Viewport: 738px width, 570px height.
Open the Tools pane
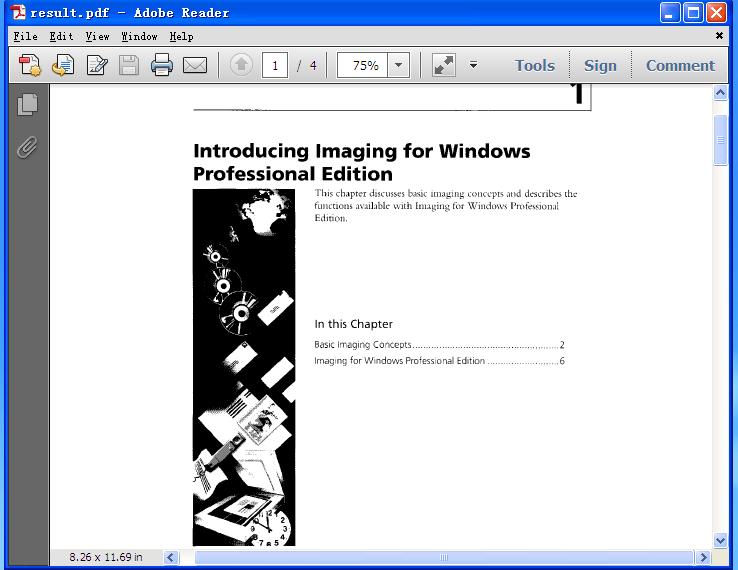[535, 65]
